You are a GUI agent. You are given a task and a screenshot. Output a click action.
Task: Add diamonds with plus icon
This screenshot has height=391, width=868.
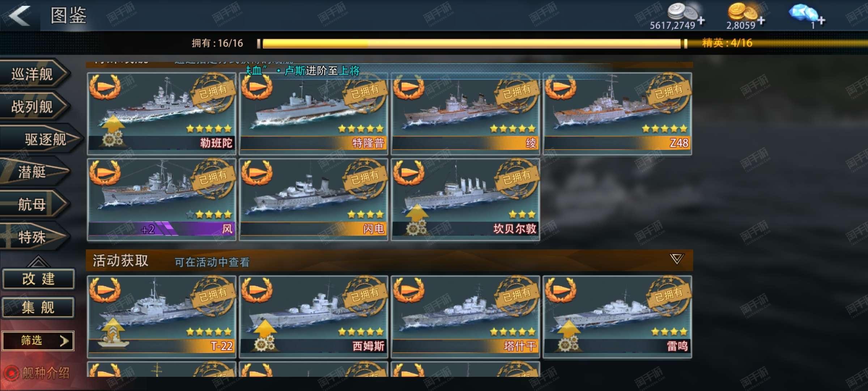[821, 20]
